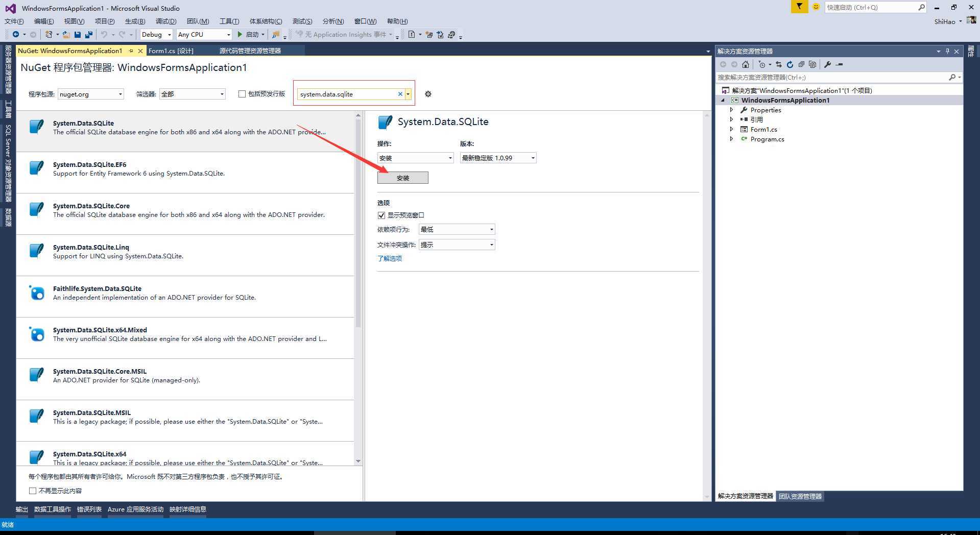The width and height of the screenshot is (980, 535).
Task: Clear the NuGet search text with X
Action: (400, 94)
